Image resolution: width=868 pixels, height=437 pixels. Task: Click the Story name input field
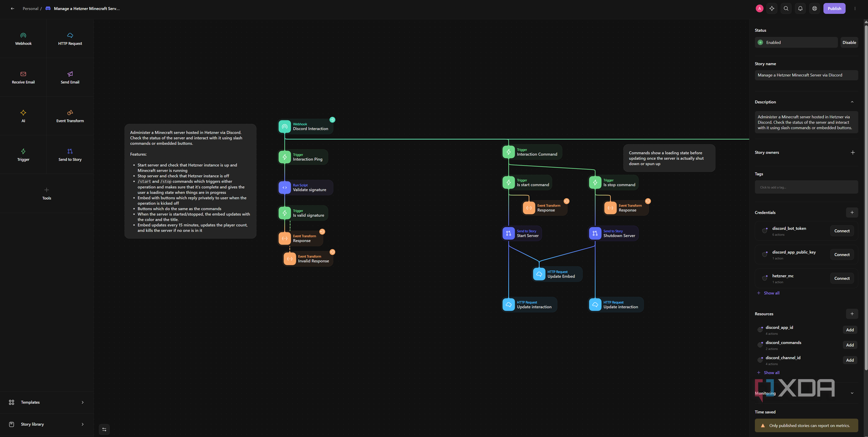pos(806,75)
